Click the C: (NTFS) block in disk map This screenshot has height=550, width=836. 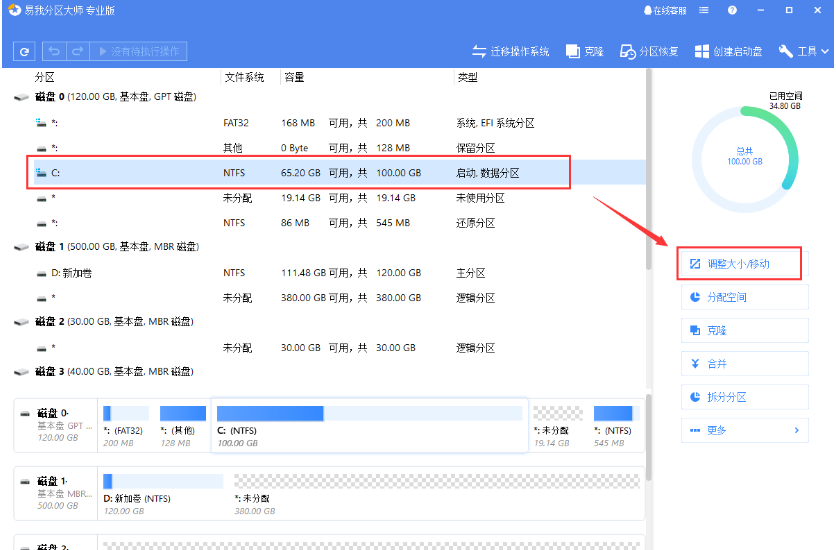(369, 421)
